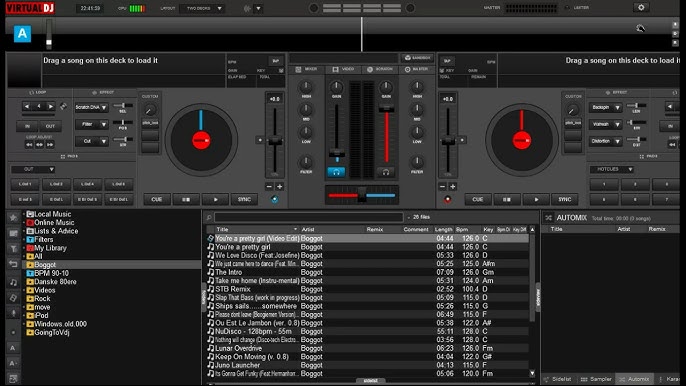Click left deck TAP bpm button

tap(276, 61)
